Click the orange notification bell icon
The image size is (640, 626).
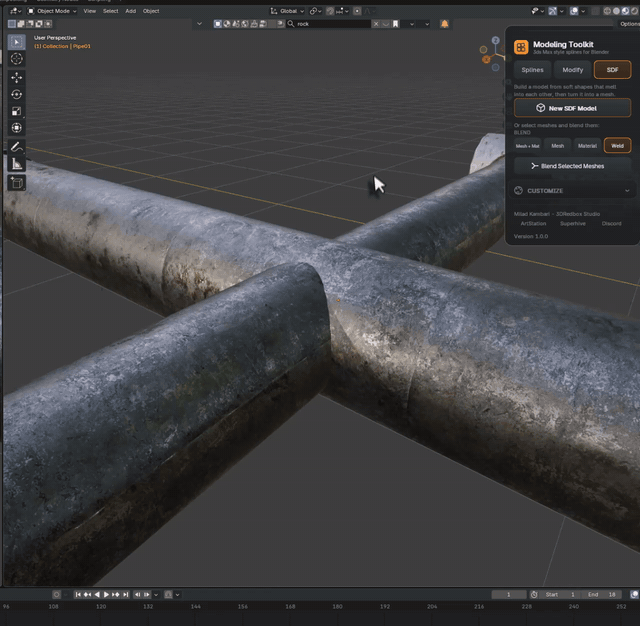[444, 24]
